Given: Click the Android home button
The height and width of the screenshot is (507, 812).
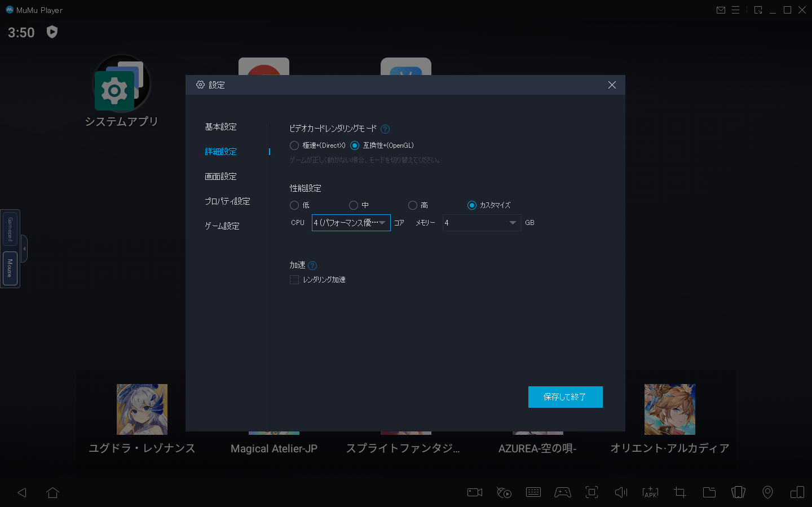Looking at the screenshot, I should 53,492.
